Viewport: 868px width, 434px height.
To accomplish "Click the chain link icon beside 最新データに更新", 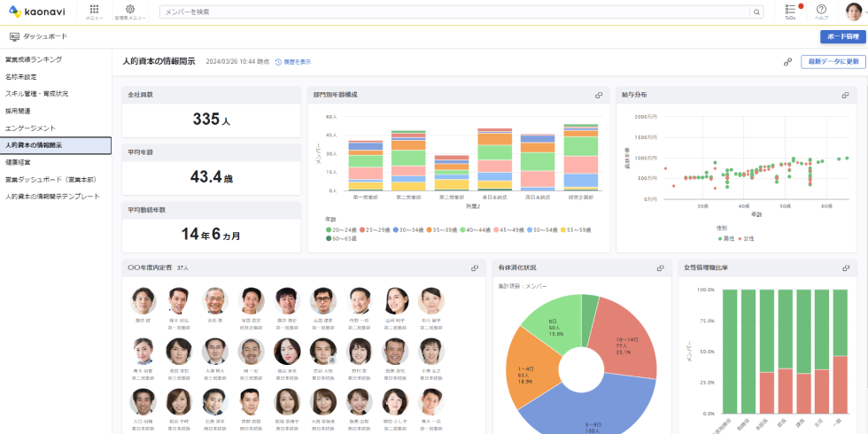I will point(787,62).
